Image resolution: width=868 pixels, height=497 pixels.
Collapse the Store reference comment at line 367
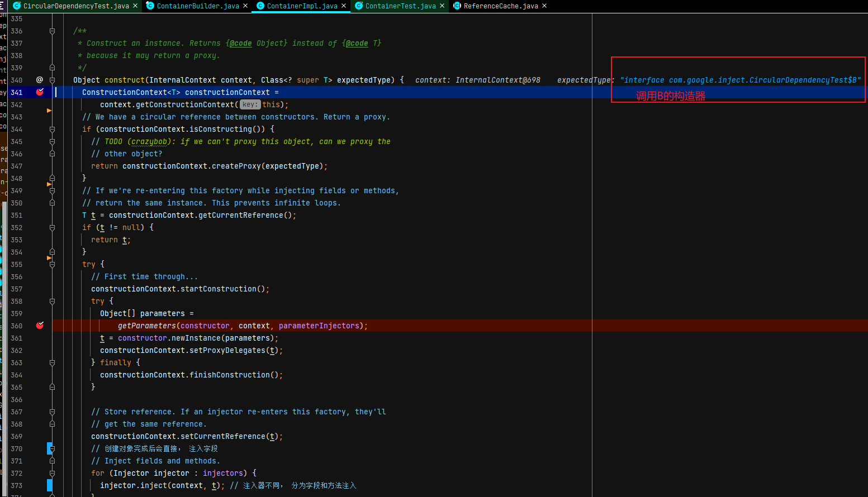(52, 412)
